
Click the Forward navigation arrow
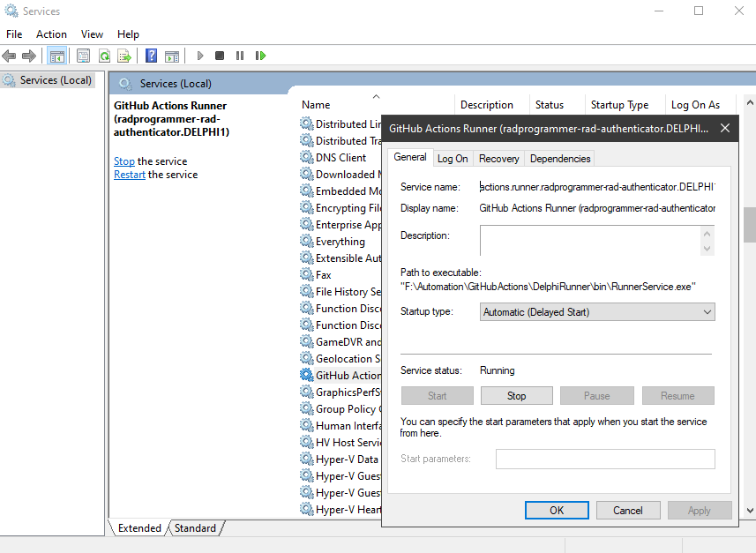tap(29, 55)
